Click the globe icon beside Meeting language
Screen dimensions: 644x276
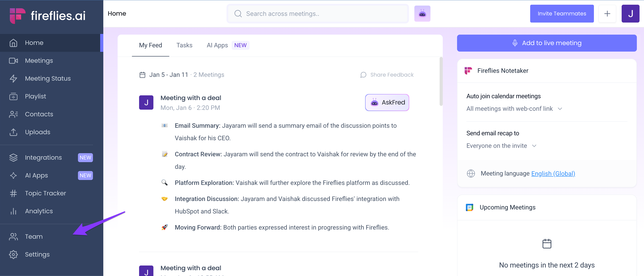point(470,174)
